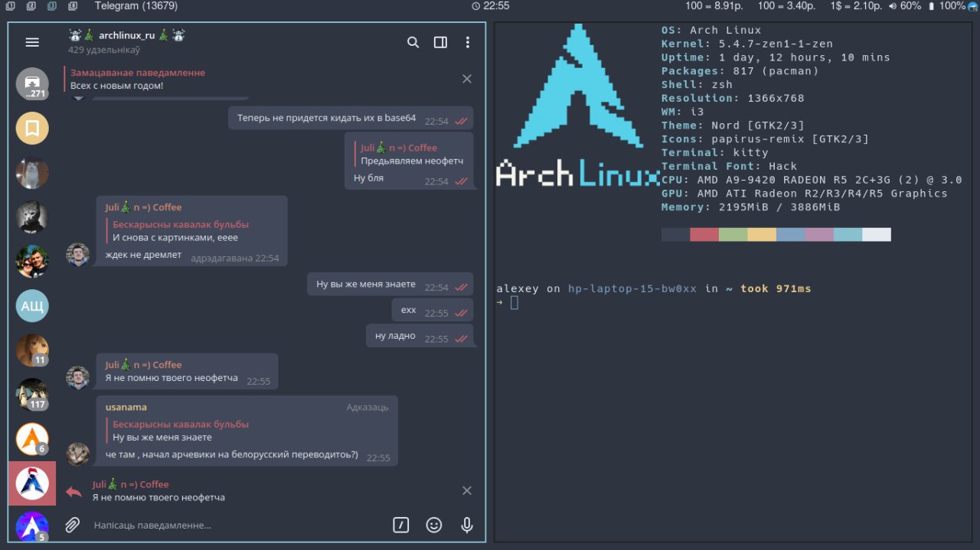Click the 'Kernel: 5.4.7-zen1-1-zen' line in terminal
The height and width of the screenshot is (550, 980).
click(x=747, y=44)
